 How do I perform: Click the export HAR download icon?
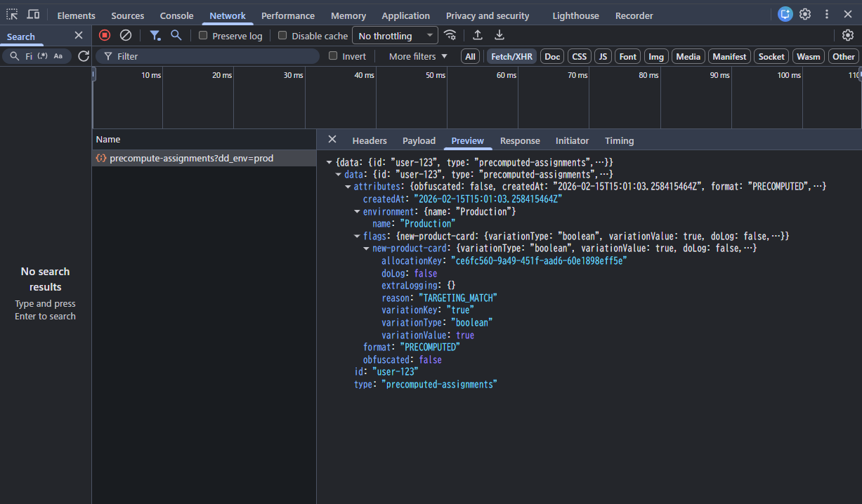click(x=499, y=35)
